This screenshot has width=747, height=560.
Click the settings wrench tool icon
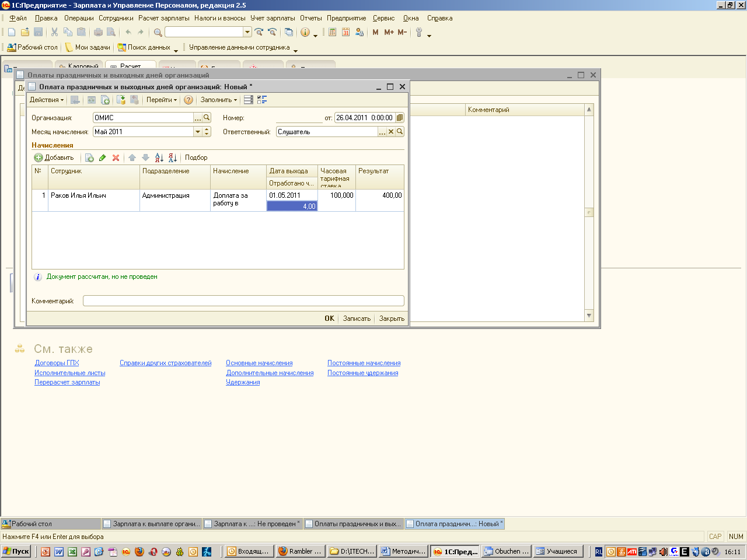(x=419, y=32)
